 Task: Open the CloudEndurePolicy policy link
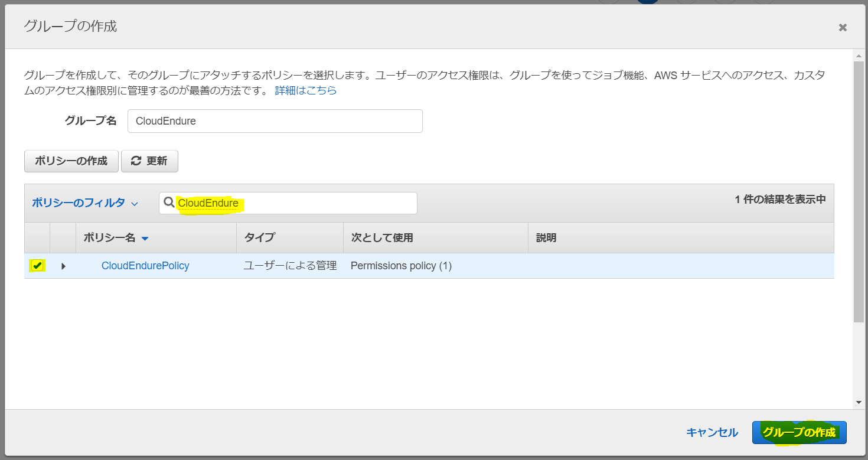point(145,266)
